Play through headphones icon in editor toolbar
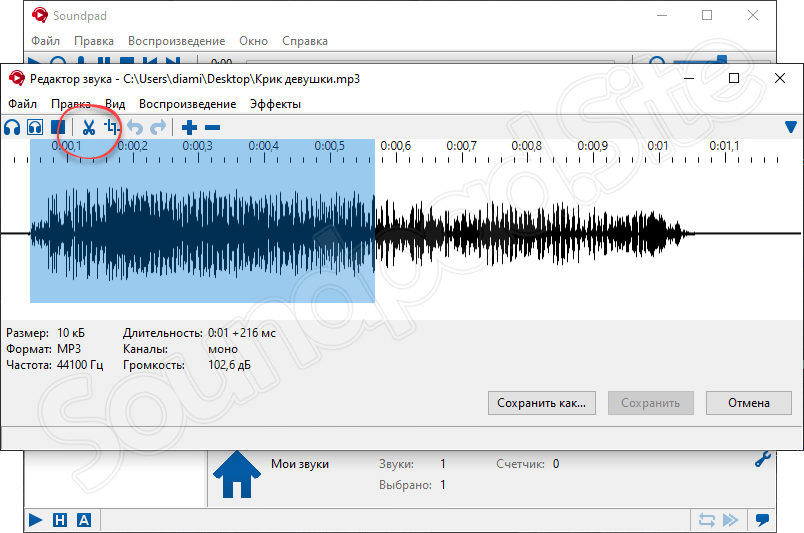Screen dimensions: 804x533 pos(12,127)
